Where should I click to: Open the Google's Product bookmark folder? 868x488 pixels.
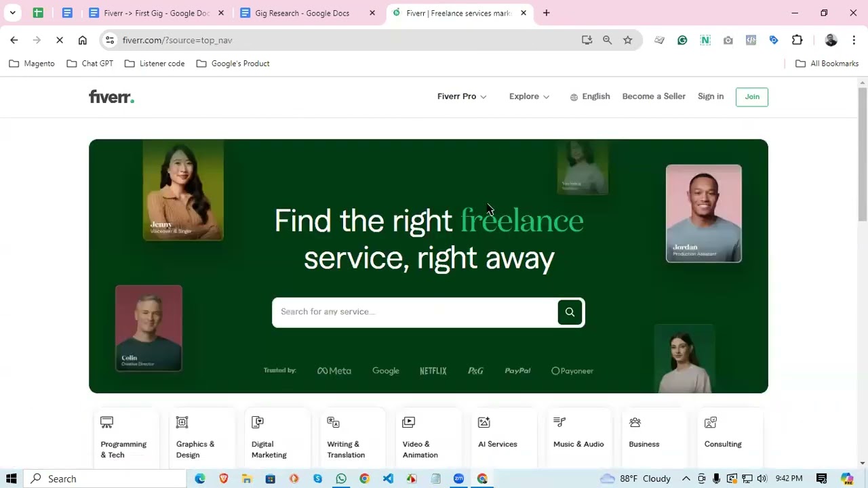click(233, 64)
